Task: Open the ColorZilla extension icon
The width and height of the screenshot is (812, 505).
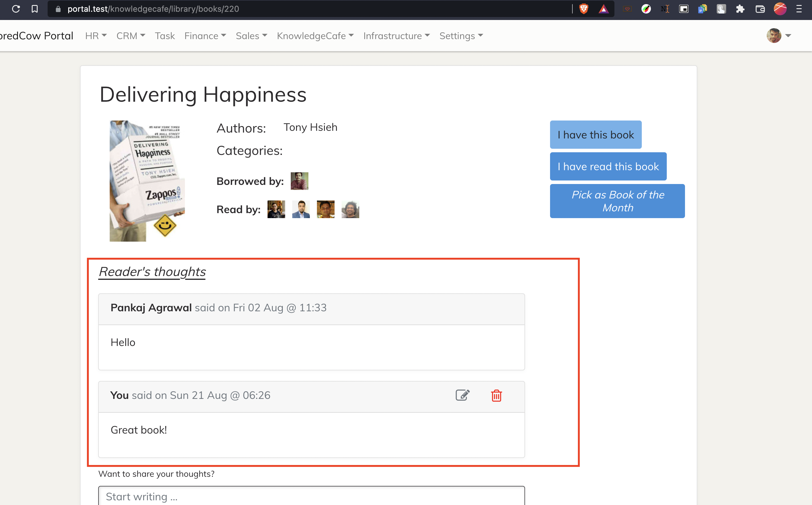Action: pos(646,9)
